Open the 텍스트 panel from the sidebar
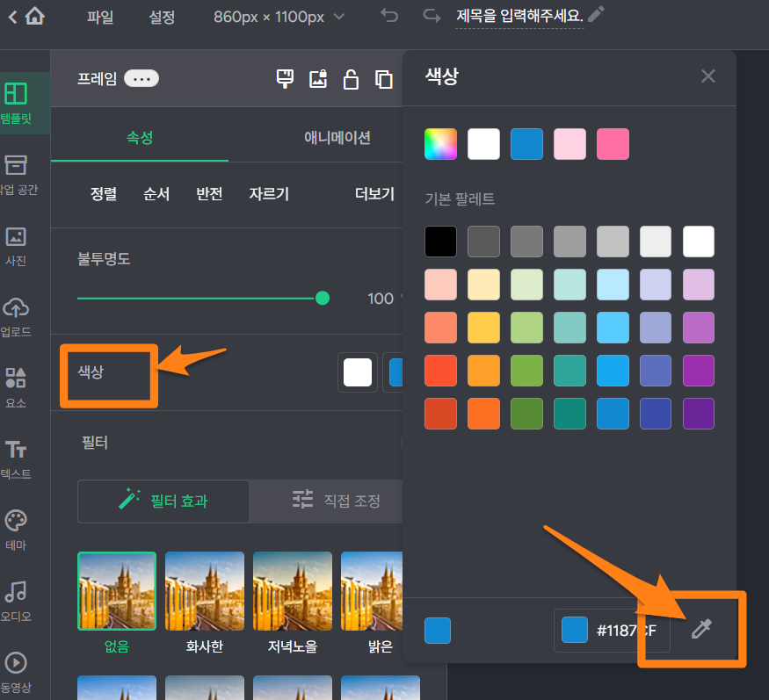This screenshot has width=769, height=700. tap(16, 450)
